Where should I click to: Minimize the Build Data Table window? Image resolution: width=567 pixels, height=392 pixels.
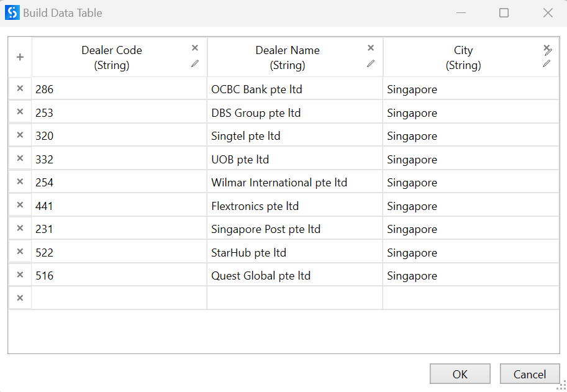pyautogui.click(x=461, y=12)
